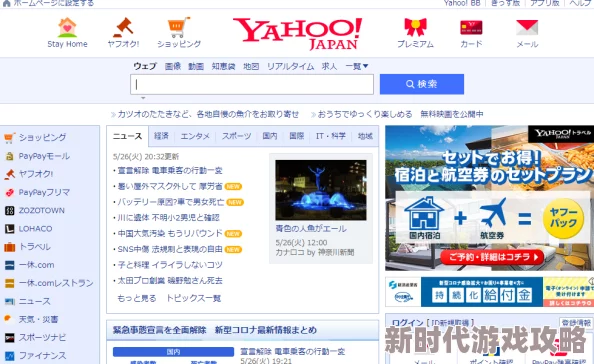Switch to the スポーツ news tab
This screenshot has width=594, height=364.
[236, 136]
